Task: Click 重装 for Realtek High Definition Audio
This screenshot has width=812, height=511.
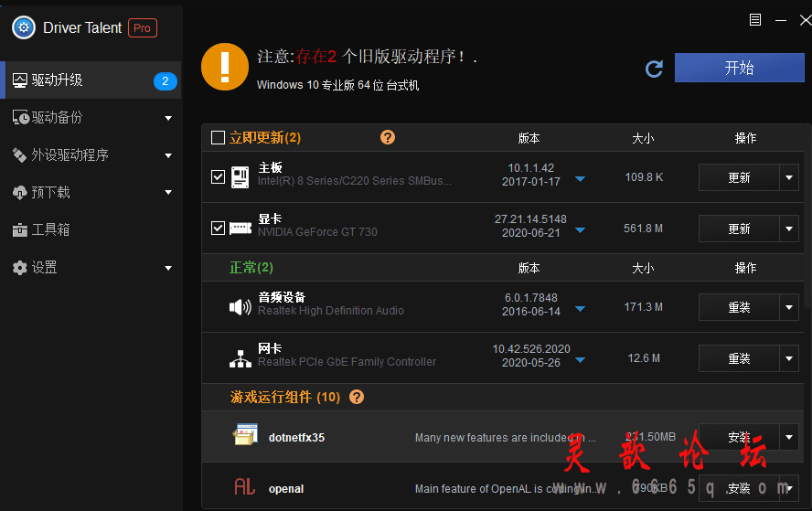Action: (x=739, y=307)
